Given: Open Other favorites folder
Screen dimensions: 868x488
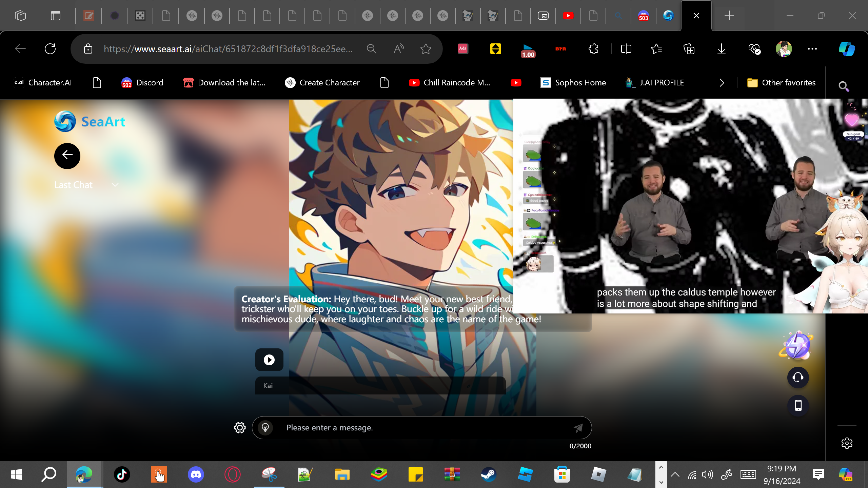Looking at the screenshot, I should (781, 83).
